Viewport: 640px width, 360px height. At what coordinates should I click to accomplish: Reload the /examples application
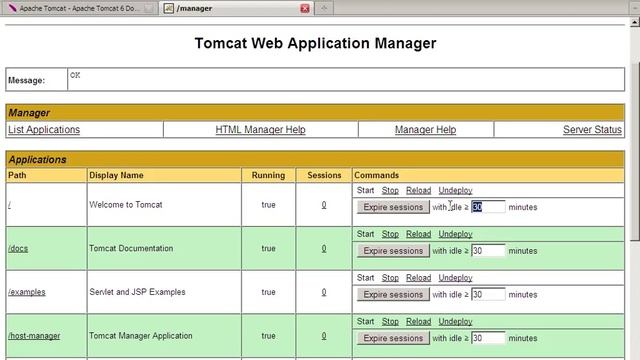click(418, 278)
